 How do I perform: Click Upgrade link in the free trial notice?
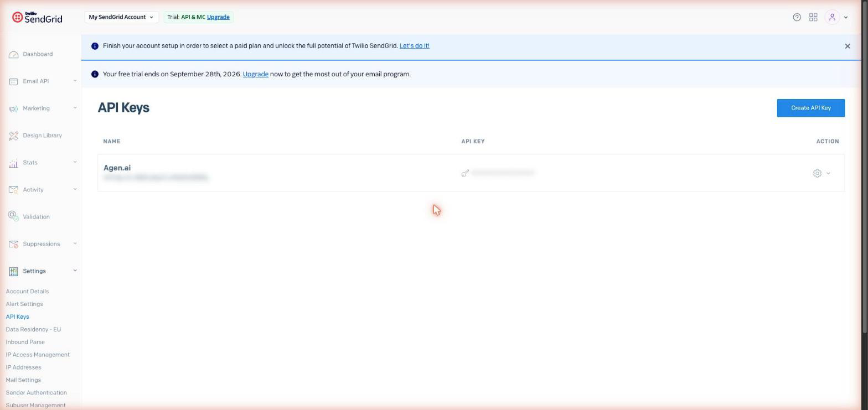[x=255, y=74]
